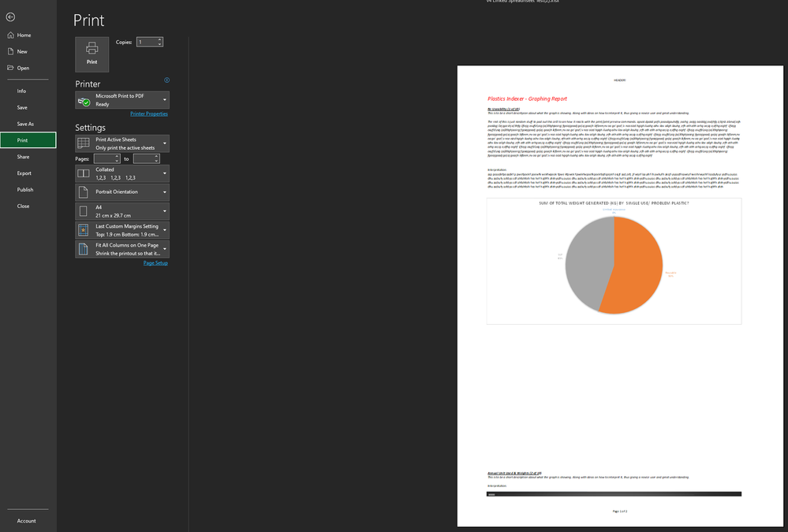Click the pie chart in preview
Viewport: 788px width, 532px height.
(x=614, y=266)
